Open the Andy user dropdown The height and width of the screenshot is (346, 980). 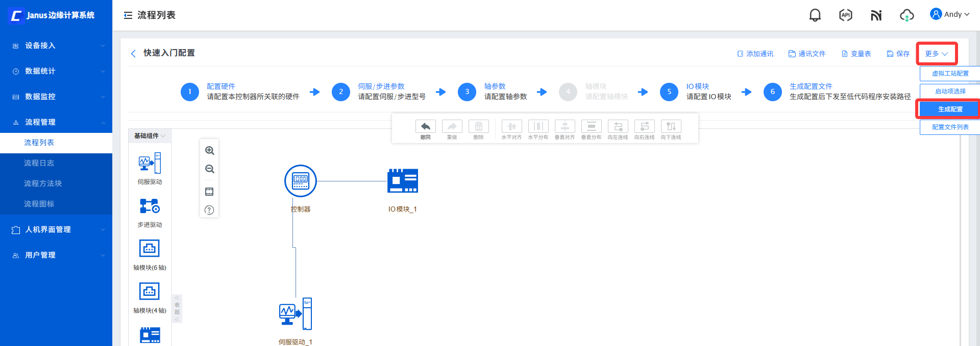949,14
